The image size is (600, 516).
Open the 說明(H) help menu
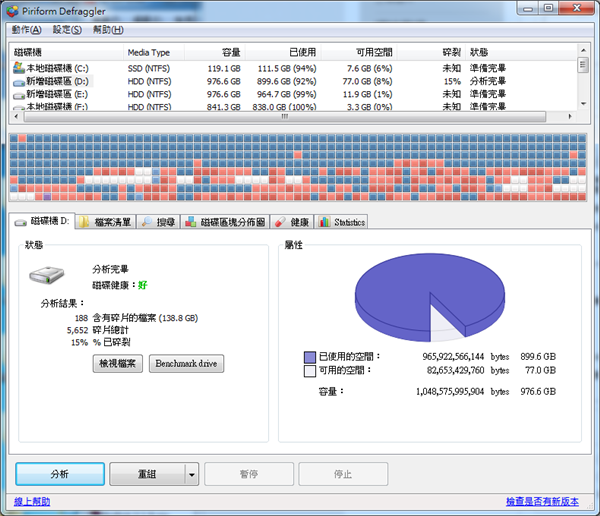[108, 30]
